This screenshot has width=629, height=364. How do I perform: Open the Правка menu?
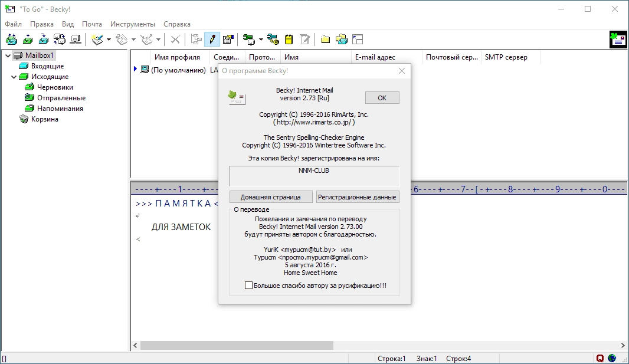[x=42, y=24]
